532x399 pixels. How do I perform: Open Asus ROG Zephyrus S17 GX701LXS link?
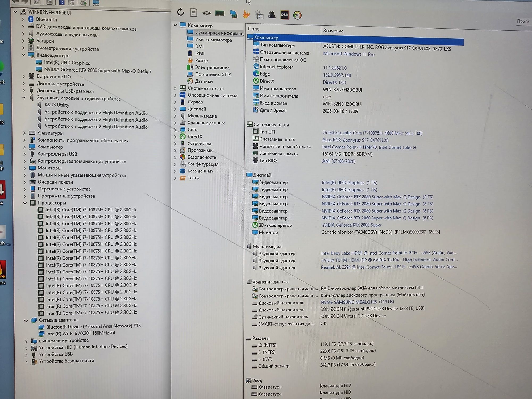click(355, 140)
